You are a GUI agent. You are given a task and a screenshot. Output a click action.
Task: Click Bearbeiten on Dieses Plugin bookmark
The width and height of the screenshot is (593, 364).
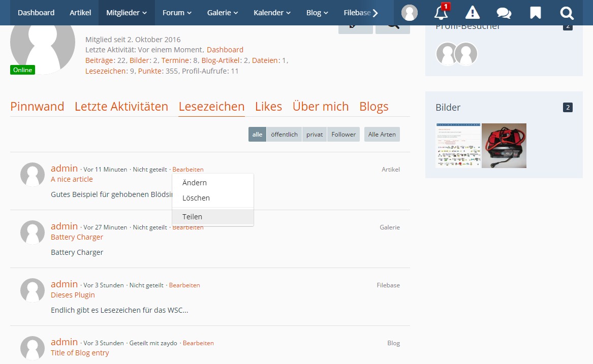coord(184,285)
